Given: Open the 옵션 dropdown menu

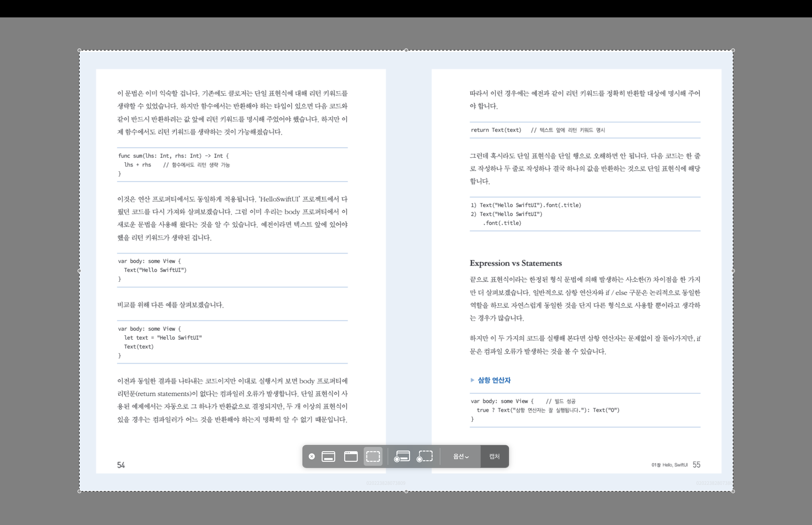Looking at the screenshot, I should (461, 456).
